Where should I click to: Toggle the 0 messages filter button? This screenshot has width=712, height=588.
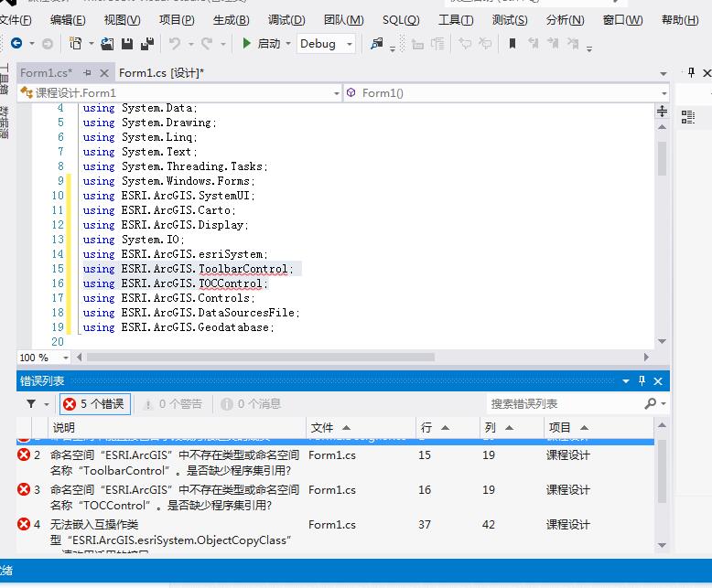251,403
